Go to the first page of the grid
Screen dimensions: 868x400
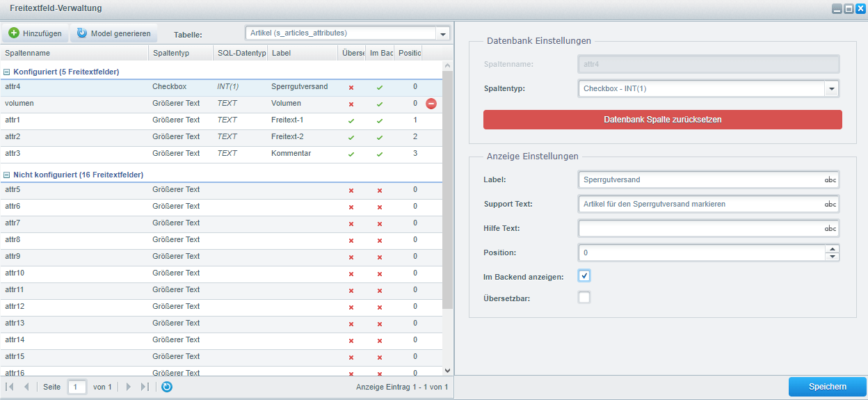[x=10, y=387]
